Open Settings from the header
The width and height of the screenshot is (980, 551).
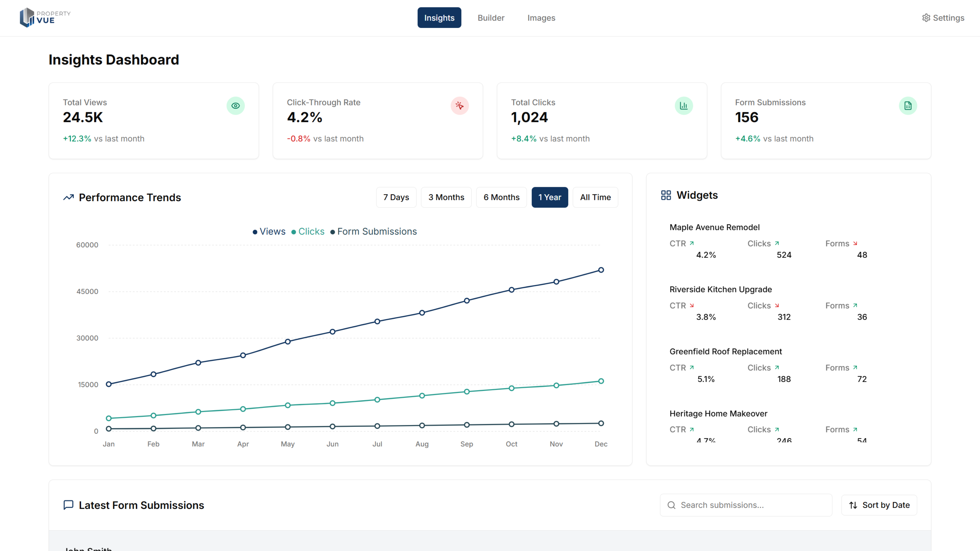(943, 17)
